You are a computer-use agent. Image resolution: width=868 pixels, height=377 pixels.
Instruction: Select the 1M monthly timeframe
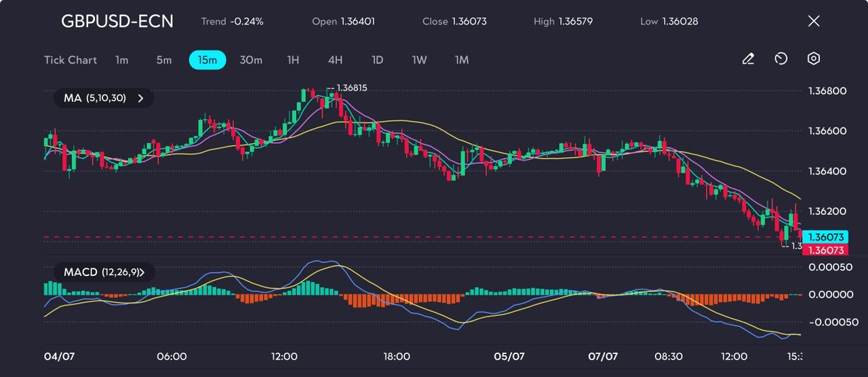coord(462,60)
